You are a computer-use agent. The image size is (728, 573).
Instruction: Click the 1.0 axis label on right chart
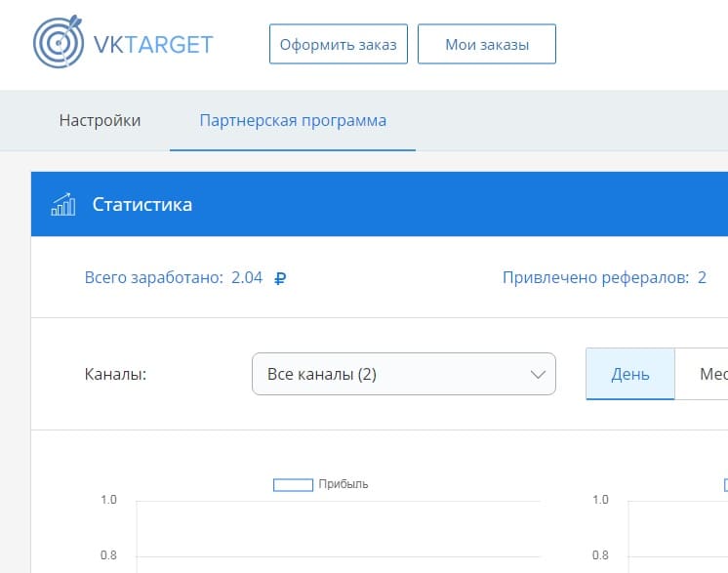click(600, 500)
